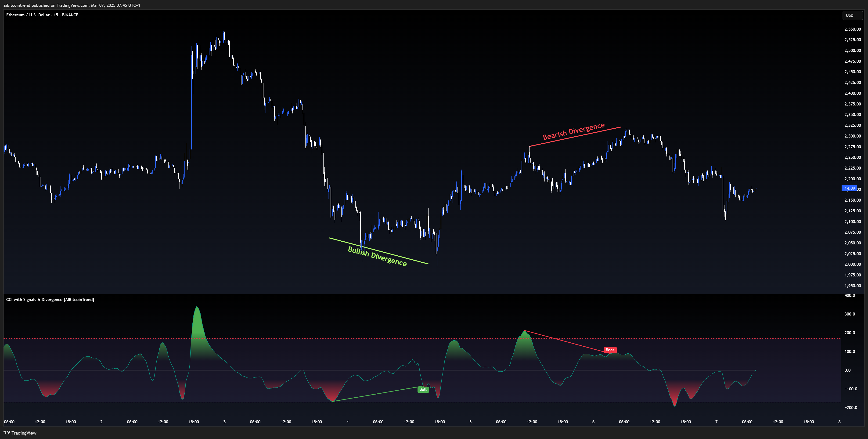Viewport: 868px width, 439px height.
Task: Click the 200.0 CCI scale label
Action: [x=850, y=333]
